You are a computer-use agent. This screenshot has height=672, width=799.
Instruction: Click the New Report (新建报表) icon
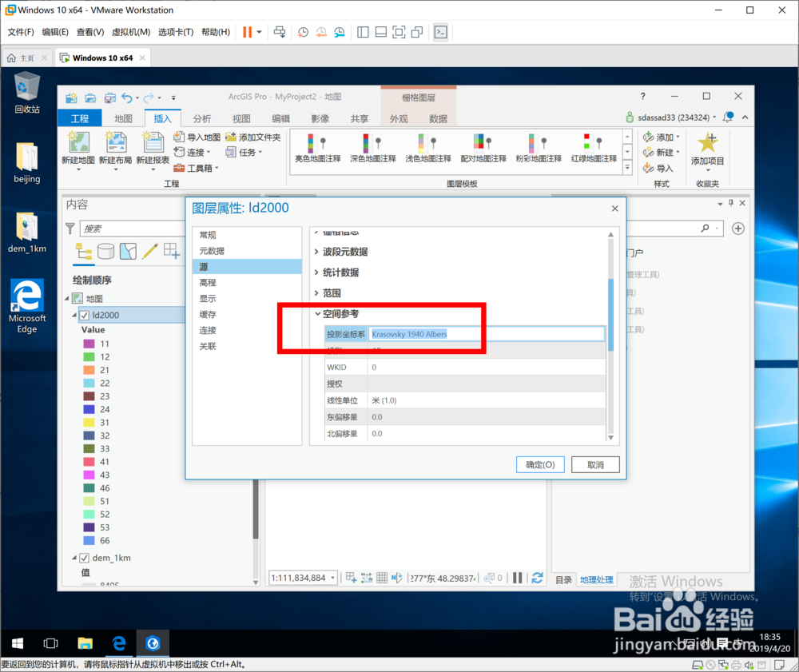[153, 142]
